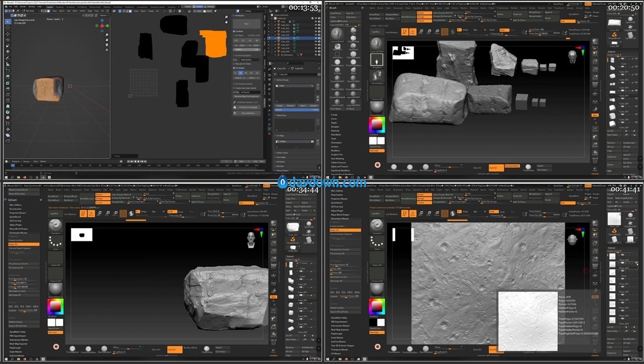
Task: Expand the Vertex Colors panel in Blender properties
Action: click(x=283, y=152)
